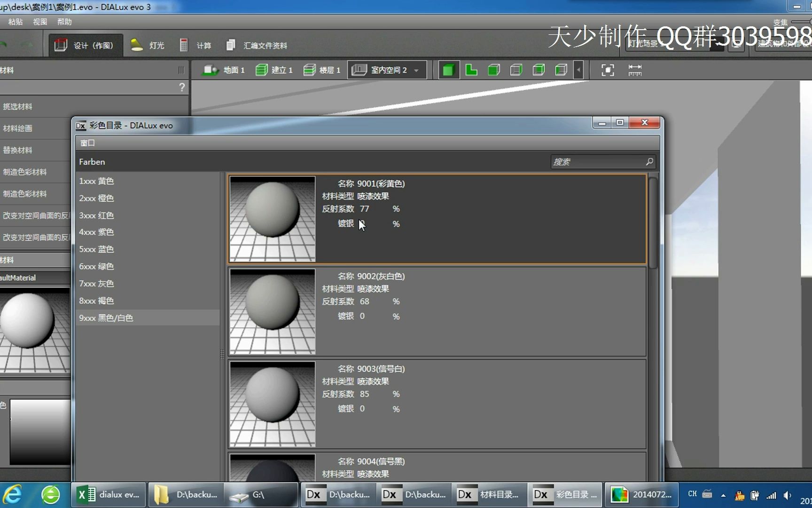Click the 9003(信号白) sphere thumbnail
Image resolution: width=812 pixels, height=508 pixels.
click(x=273, y=404)
